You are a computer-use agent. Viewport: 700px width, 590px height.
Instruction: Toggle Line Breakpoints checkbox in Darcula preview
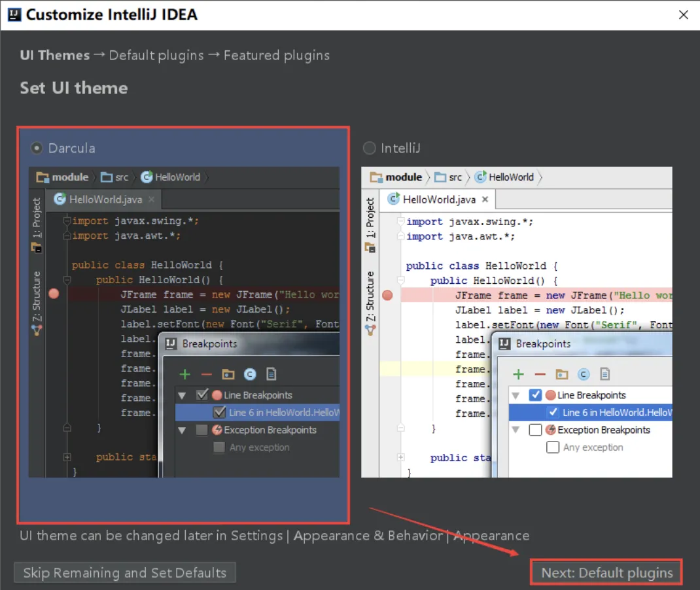pos(202,394)
